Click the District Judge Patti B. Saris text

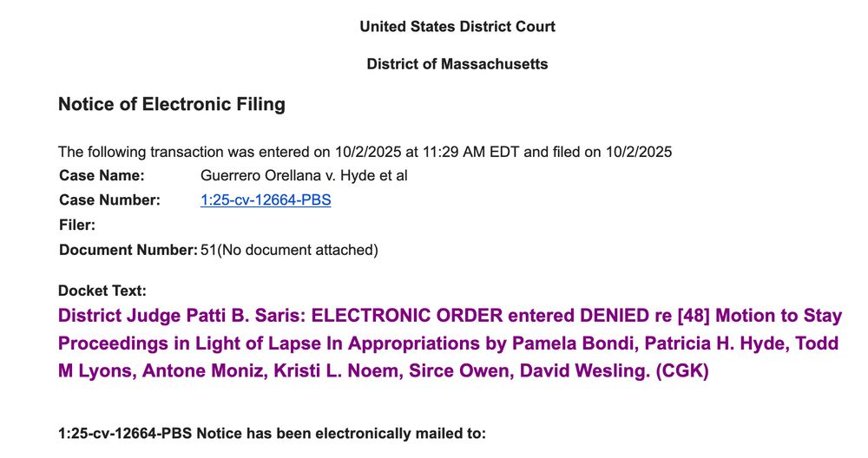coord(181,315)
